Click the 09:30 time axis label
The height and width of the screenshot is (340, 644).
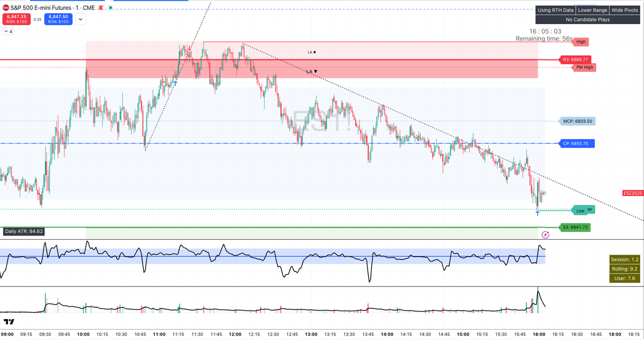[x=46, y=334]
